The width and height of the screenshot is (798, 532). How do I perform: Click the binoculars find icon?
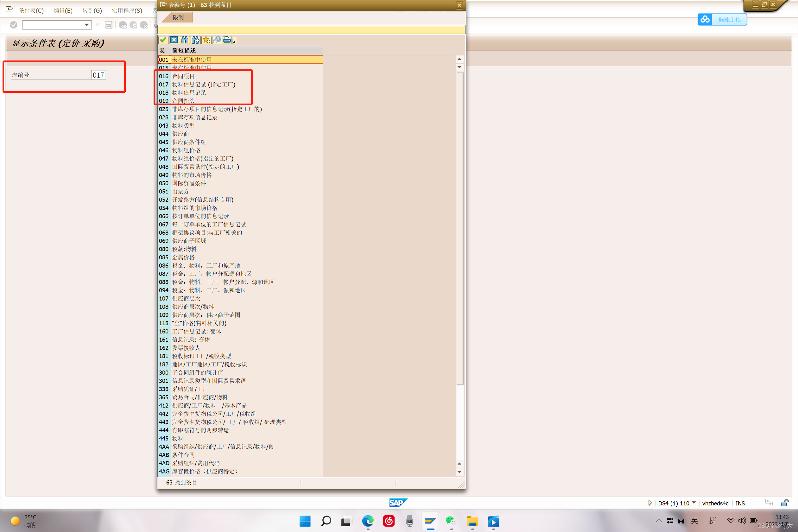(185, 40)
